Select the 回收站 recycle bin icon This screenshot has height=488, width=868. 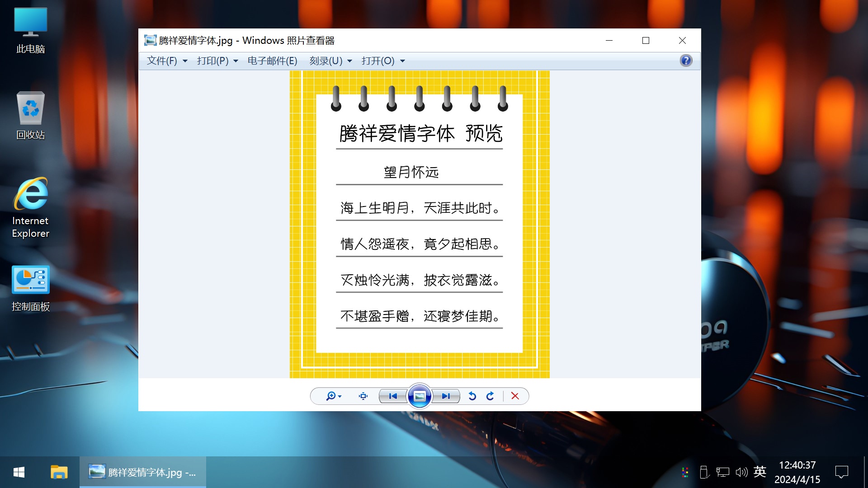tap(31, 116)
